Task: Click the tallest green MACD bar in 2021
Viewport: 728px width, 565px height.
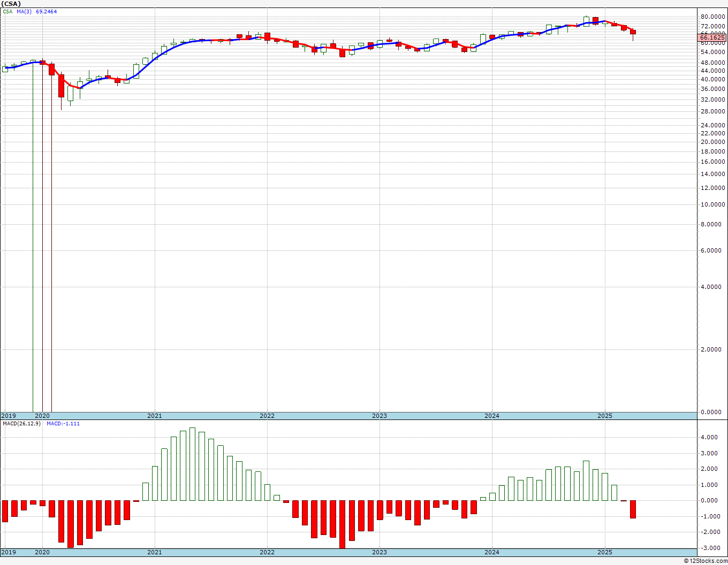Action: 192,464
